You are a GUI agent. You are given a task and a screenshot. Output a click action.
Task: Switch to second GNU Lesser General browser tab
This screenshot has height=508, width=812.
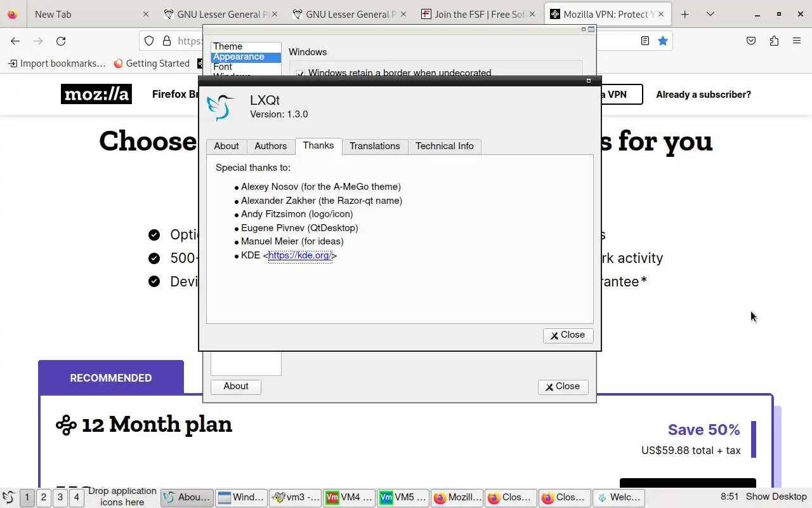click(347, 14)
